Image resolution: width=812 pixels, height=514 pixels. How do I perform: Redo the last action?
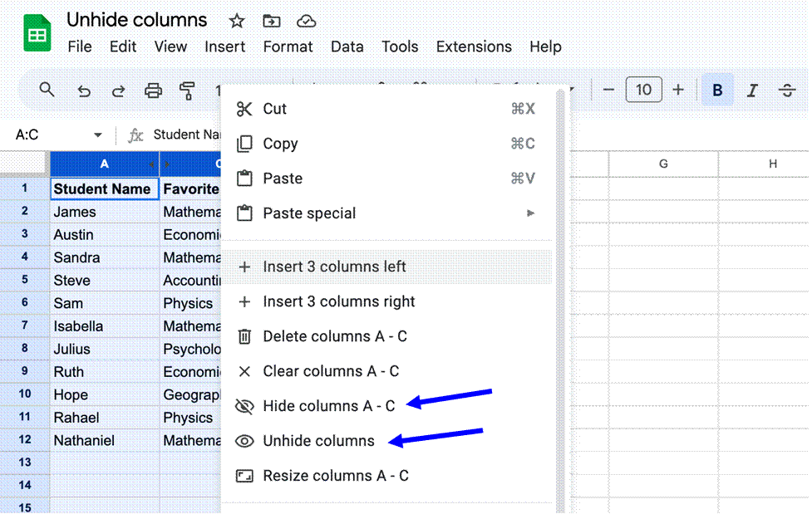coord(118,90)
